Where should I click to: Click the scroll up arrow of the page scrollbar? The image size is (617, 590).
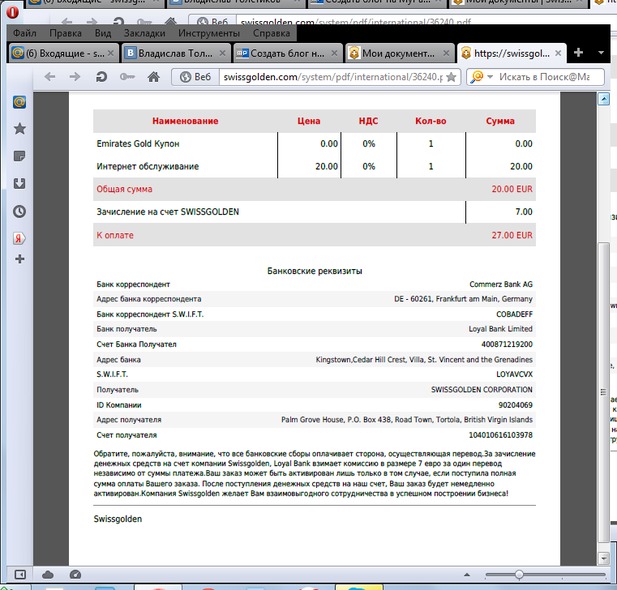[604, 99]
